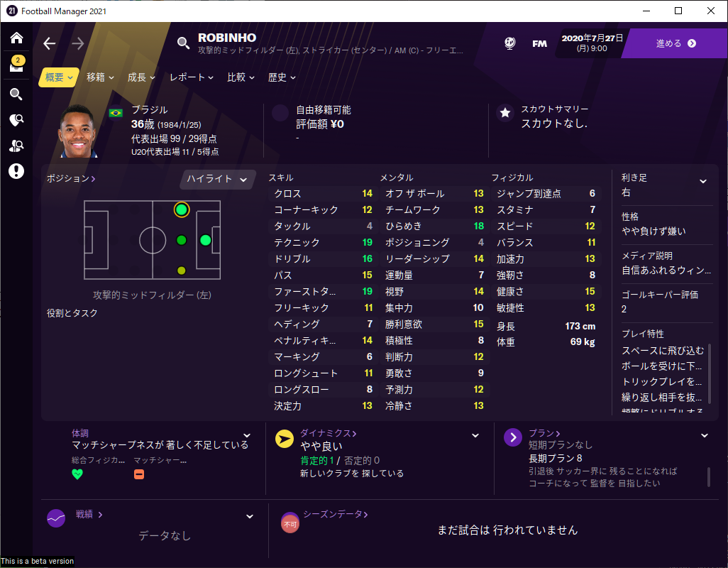Open the 歴史 tab menu
The image size is (728, 568).
point(282,77)
